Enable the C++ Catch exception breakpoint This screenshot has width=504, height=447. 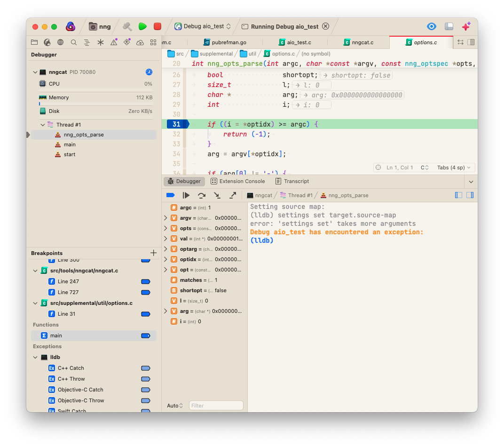(146, 368)
